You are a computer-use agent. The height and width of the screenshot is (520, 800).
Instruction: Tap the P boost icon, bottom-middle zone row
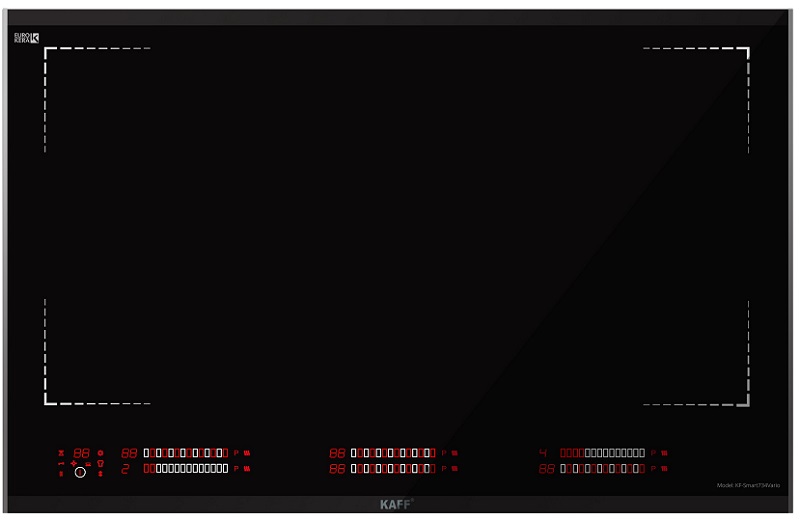[x=443, y=468]
